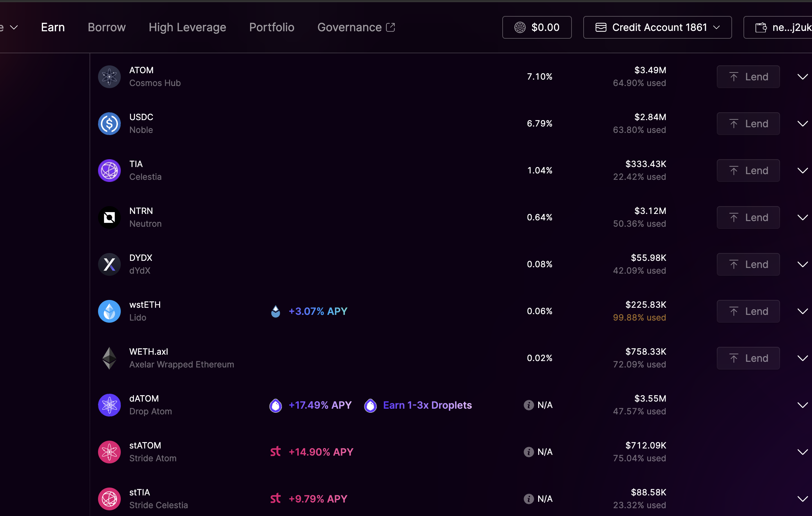812x516 pixels.
Task: Click the TIA Celestia token icon
Action: (109, 171)
